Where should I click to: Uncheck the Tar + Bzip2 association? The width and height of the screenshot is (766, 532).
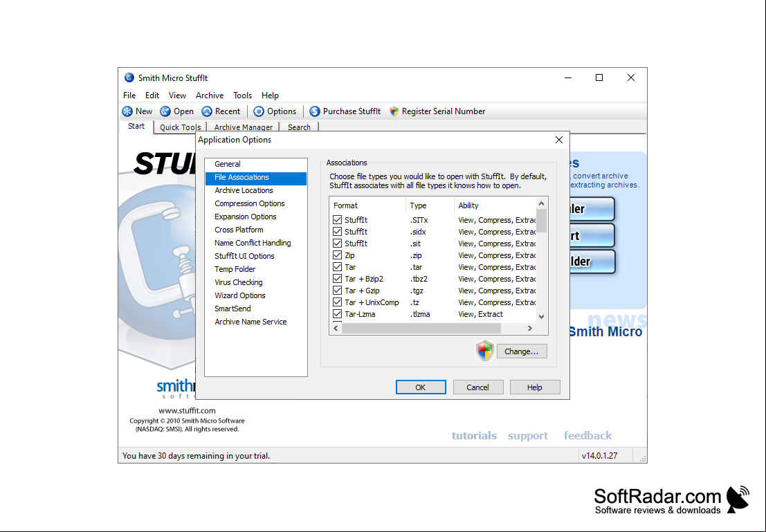[x=337, y=279]
